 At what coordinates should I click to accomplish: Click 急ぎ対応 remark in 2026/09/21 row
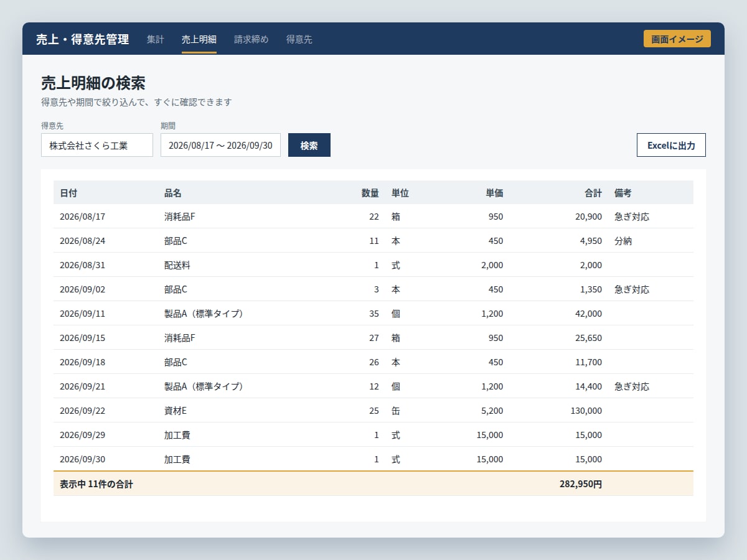(x=632, y=386)
